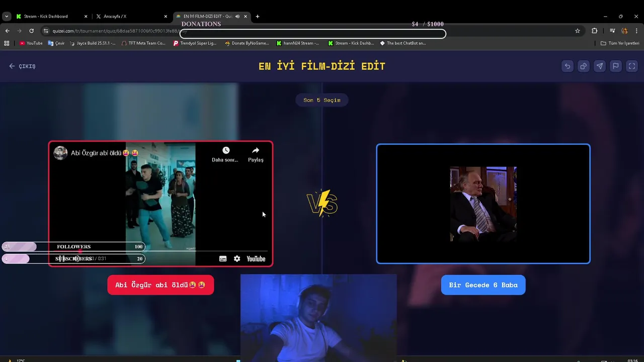Image resolution: width=644 pixels, height=362 pixels.
Task: Share the quiz with the paper plane icon
Action: [600, 66]
